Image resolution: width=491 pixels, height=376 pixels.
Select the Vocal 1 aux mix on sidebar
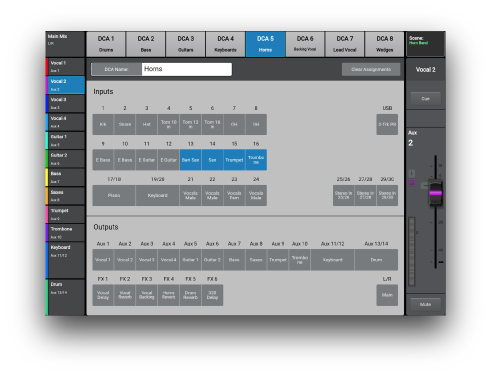pyautogui.click(x=65, y=67)
